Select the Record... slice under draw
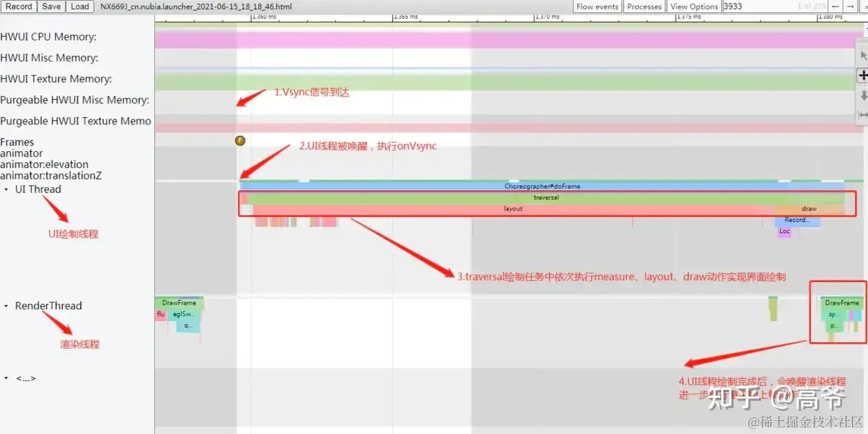 click(797, 221)
